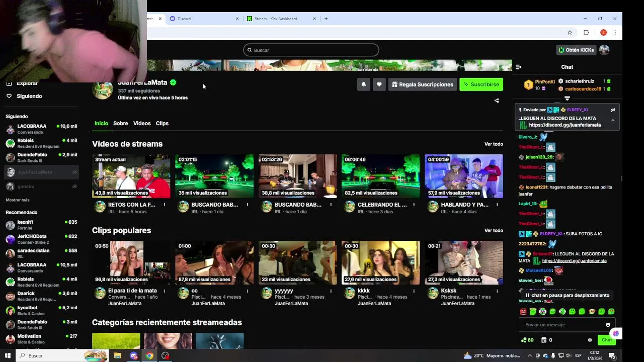Open chat settings gear icon
644x362 pixels.
(590, 340)
